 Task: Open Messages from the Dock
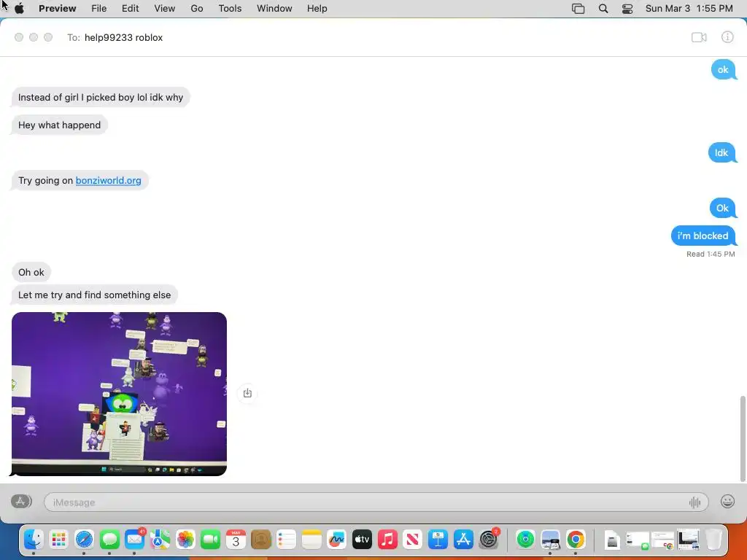[x=109, y=540]
